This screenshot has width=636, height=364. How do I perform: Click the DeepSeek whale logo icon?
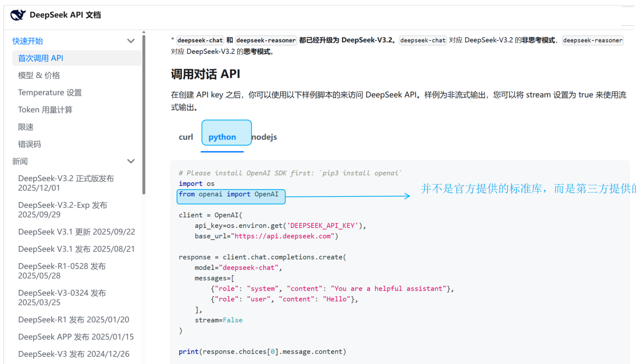tap(18, 15)
